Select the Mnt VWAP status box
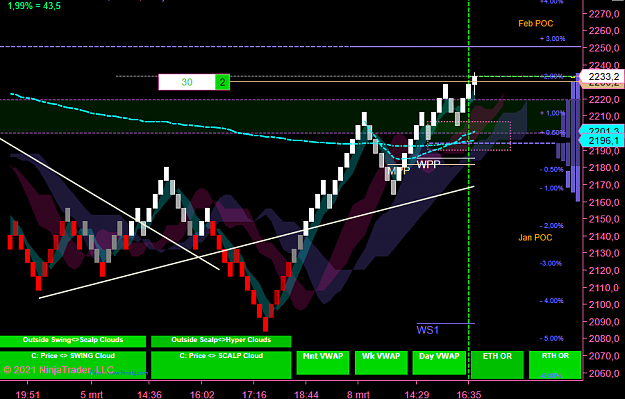Screen dimensions: 625x399 323,363
